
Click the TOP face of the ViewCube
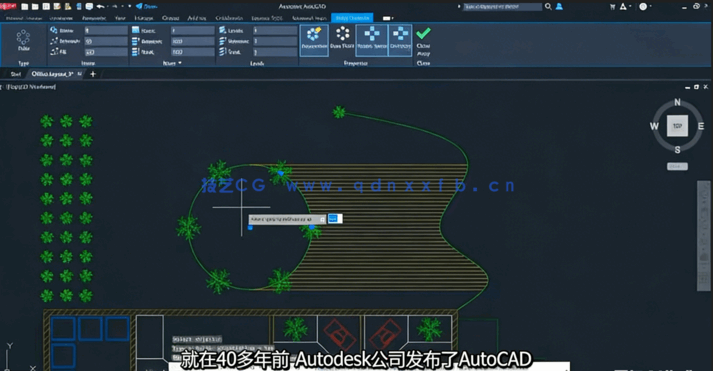click(677, 126)
